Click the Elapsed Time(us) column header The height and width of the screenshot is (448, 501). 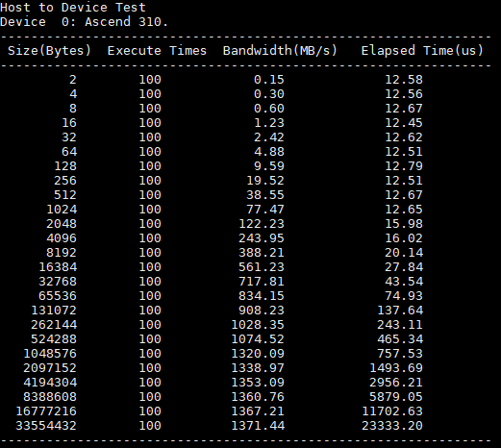point(422,51)
